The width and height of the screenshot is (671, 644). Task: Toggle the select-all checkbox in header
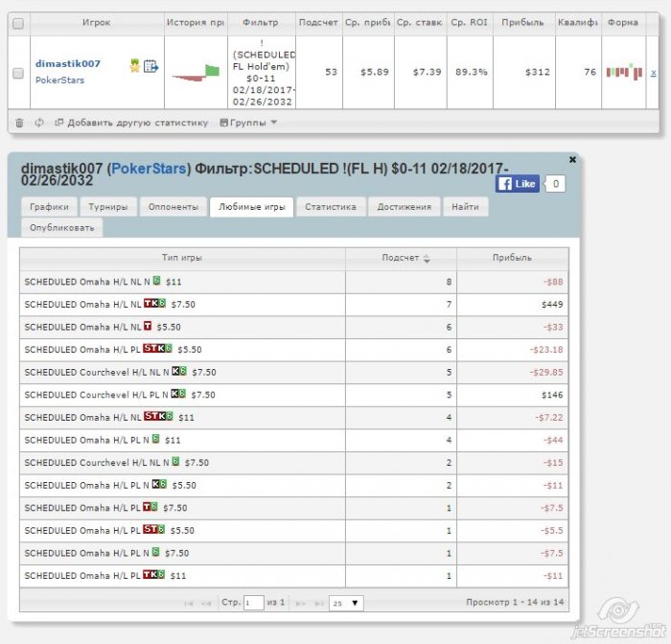(17, 22)
